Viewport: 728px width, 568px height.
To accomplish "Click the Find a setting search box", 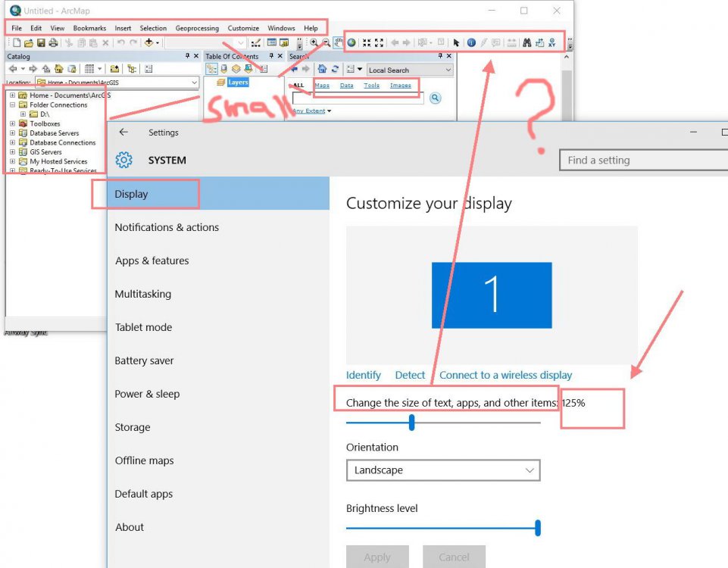I will click(644, 160).
